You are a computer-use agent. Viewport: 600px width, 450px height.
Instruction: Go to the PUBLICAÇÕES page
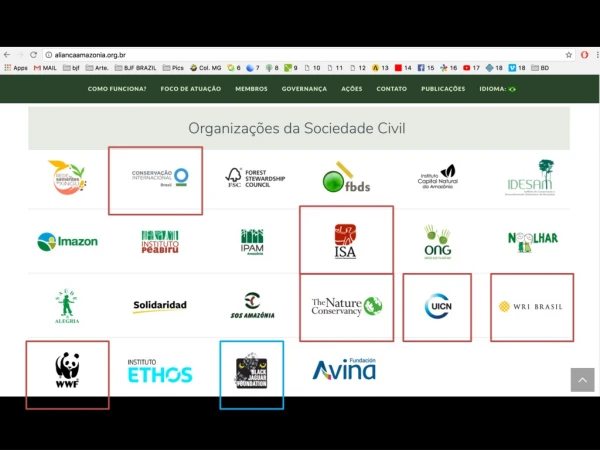coord(443,89)
